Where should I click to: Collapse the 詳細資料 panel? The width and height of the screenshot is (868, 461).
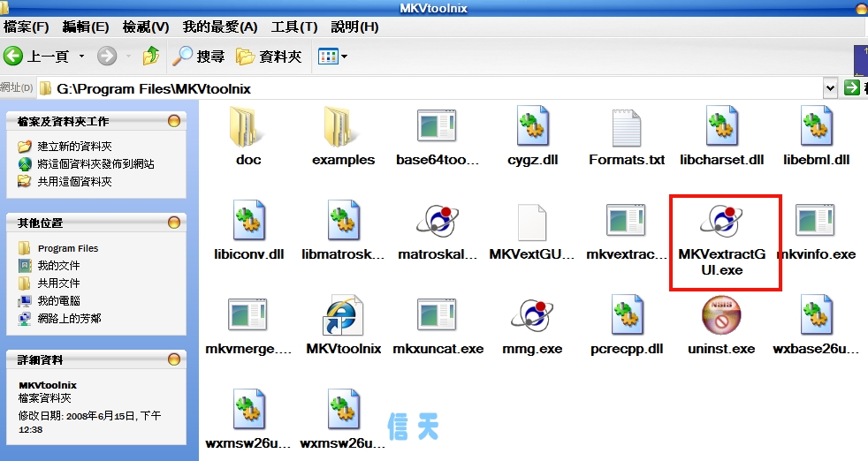[174, 359]
